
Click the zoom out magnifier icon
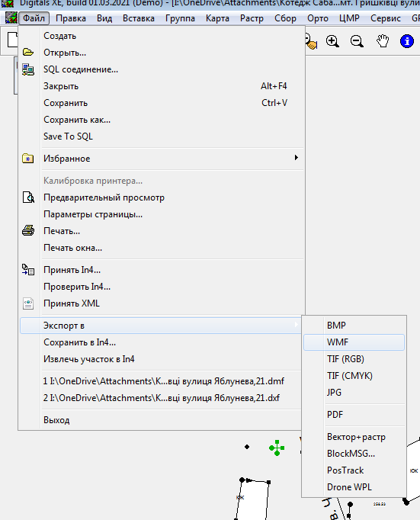click(x=357, y=41)
